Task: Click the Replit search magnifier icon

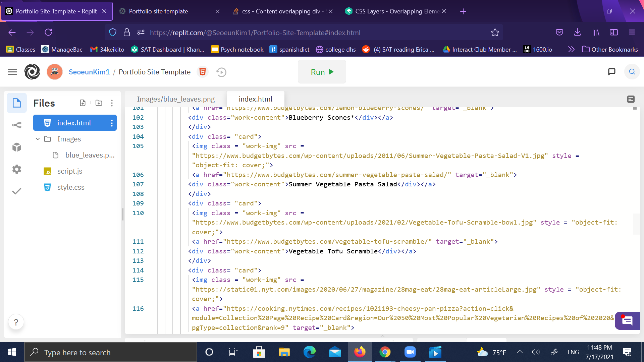Action: (632, 72)
